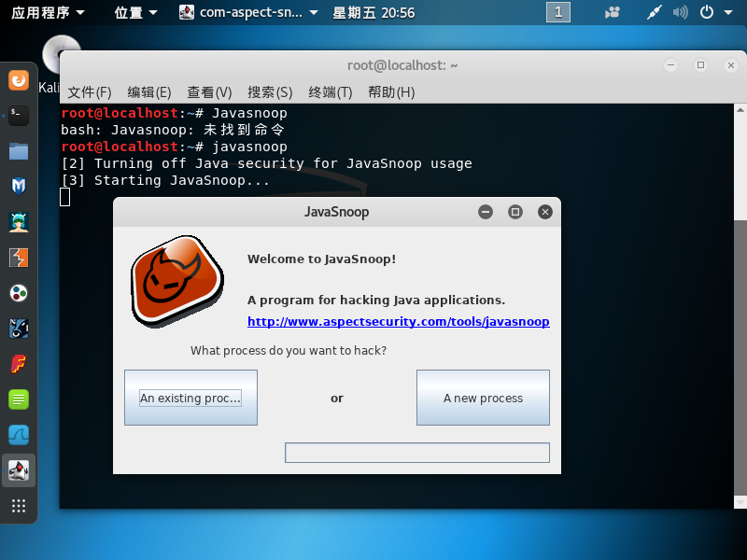Open volume control in top bar
This screenshot has width=747, height=560.
coord(681,12)
